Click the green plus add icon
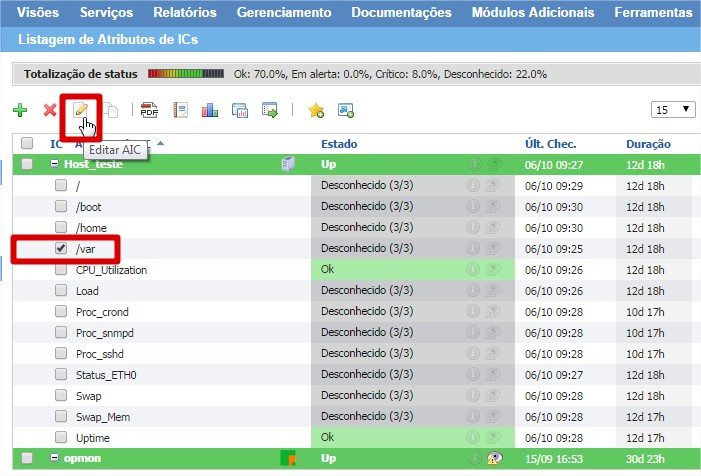 pyautogui.click(x=19, y=110)
